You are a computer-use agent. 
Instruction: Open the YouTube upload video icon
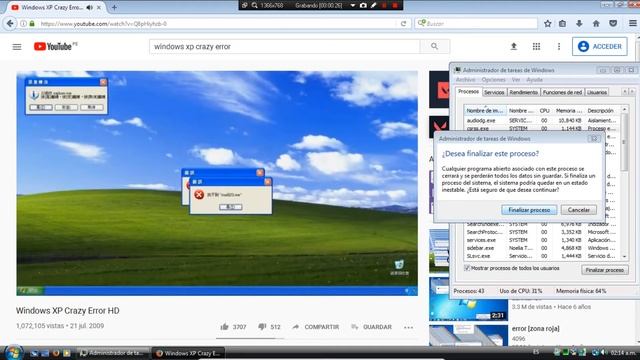click(514, 47)
